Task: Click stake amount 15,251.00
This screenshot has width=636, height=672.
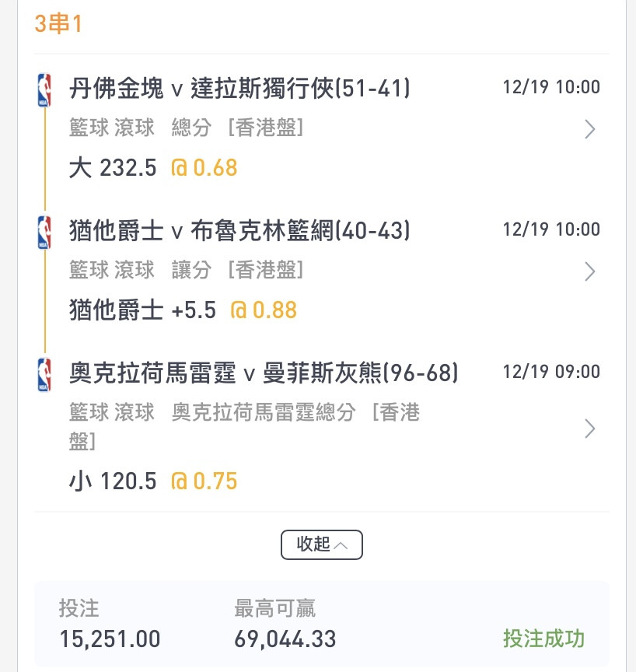Action: (110, 639)
